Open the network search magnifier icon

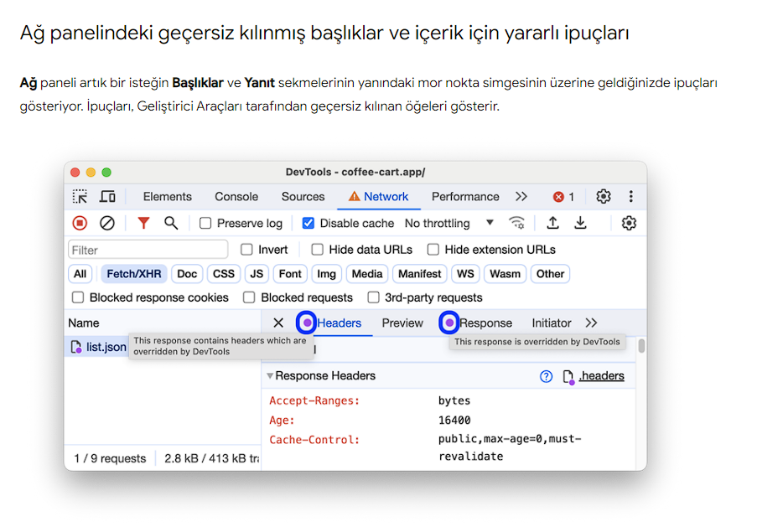click(x=170, y=223)
